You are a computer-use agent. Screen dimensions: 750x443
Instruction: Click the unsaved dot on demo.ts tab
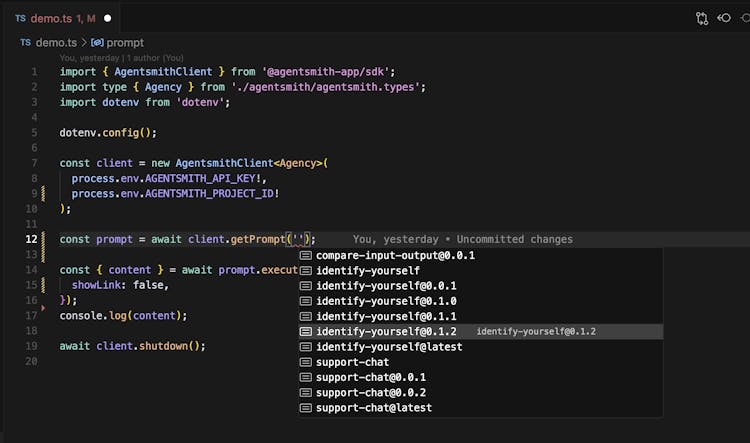tap(108, 19)
